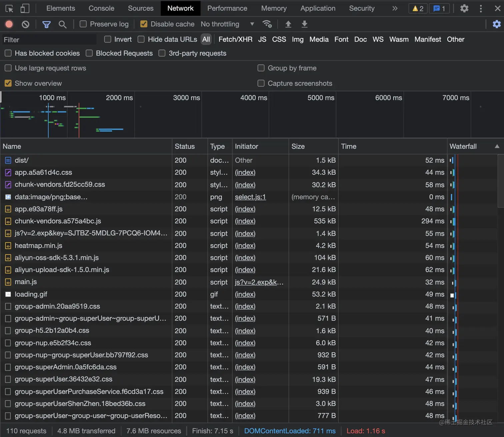This screenshot has width=504, height=437.
Task: Filter requests by Fetch/XHR
Action: [x=235, y=39]
